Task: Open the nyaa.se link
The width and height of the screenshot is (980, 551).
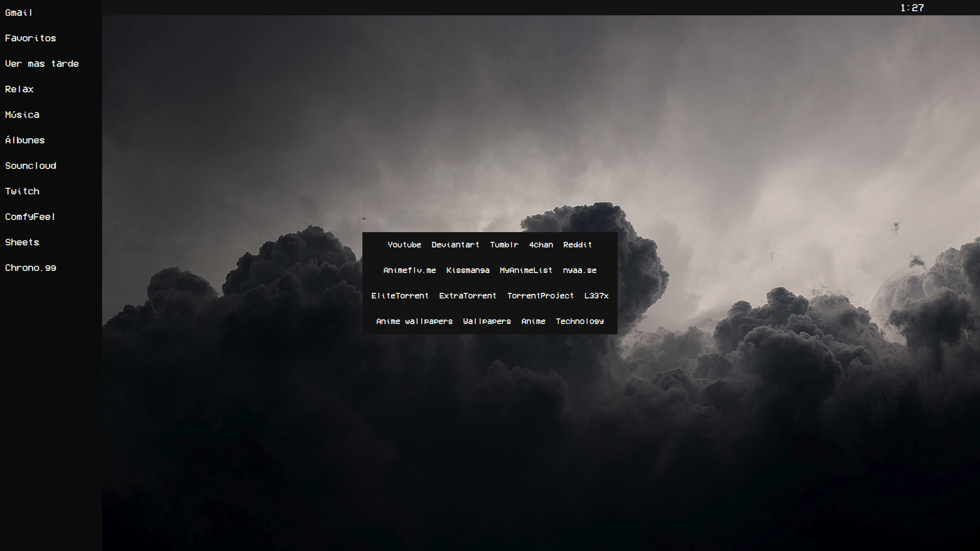Action: tap(580, 270)
